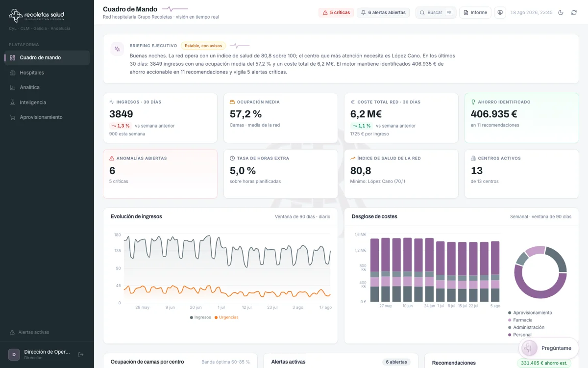The image size is (588, 368).
Task: Click the Desglose de costes title
Action: click(x=374, y=216)
